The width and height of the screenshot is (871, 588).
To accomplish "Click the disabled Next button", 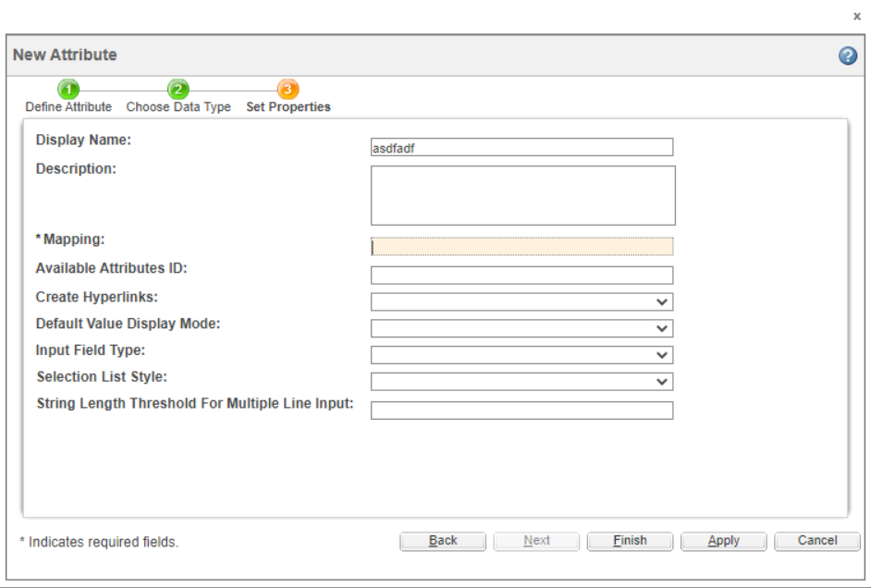I will 536,541.
